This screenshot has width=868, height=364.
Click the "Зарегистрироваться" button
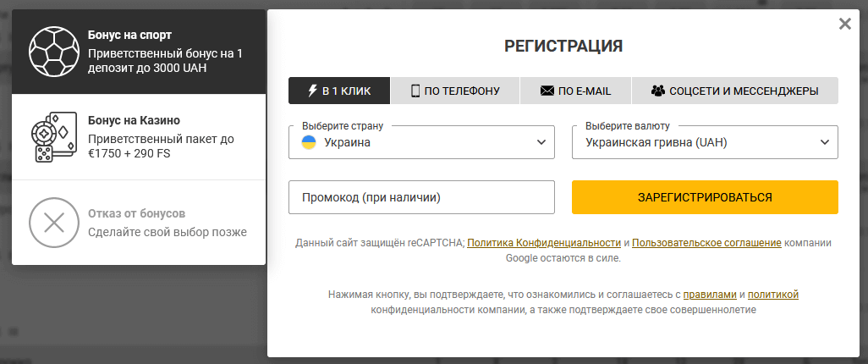[705, 197]
